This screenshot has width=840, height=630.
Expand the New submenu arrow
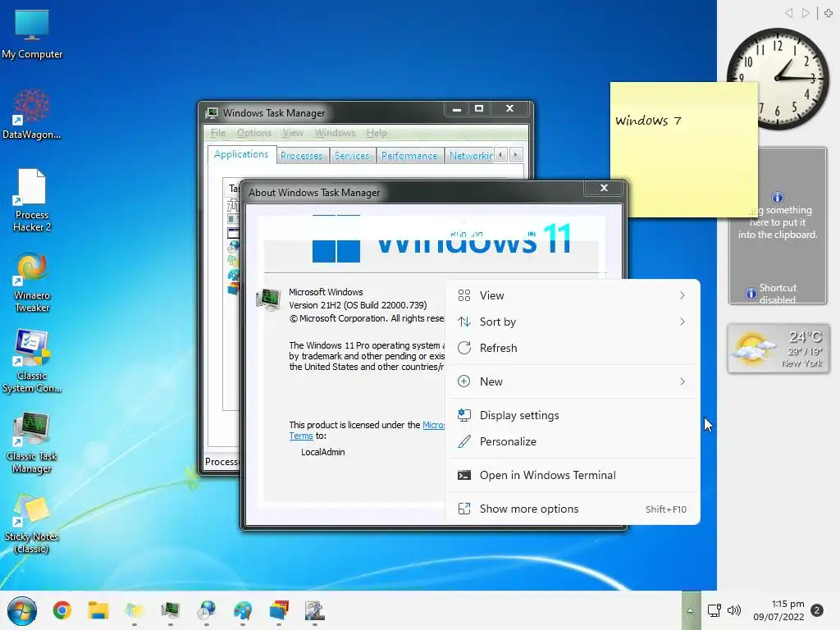tap(682, 381)
